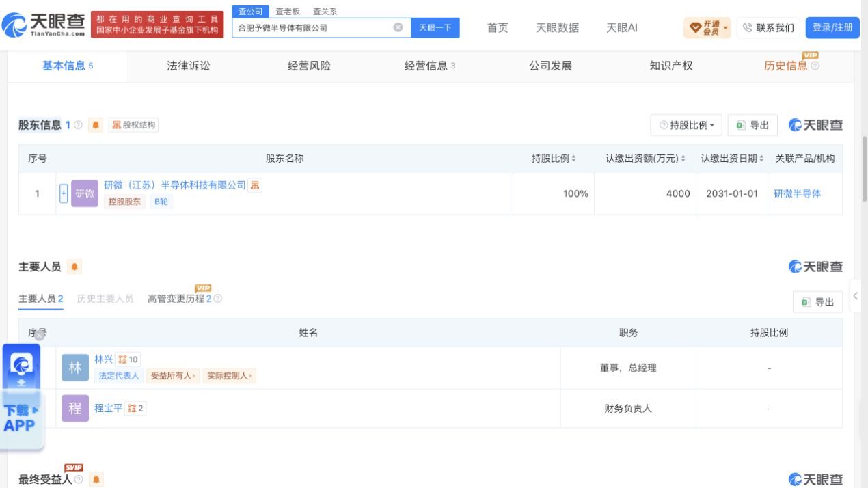Click the relation count badge 10 beside 林兴
Screen dimensions: 868x488
tap(128, 360)
